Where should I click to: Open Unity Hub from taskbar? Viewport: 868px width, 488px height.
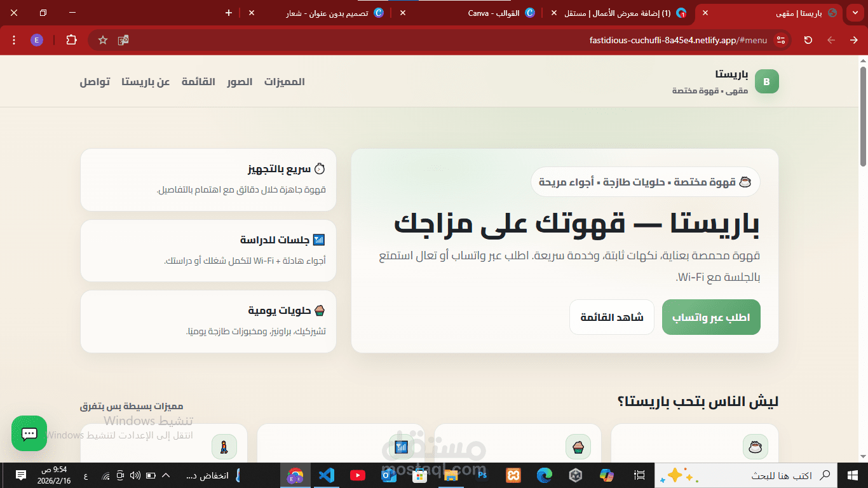tap(576, 475)
